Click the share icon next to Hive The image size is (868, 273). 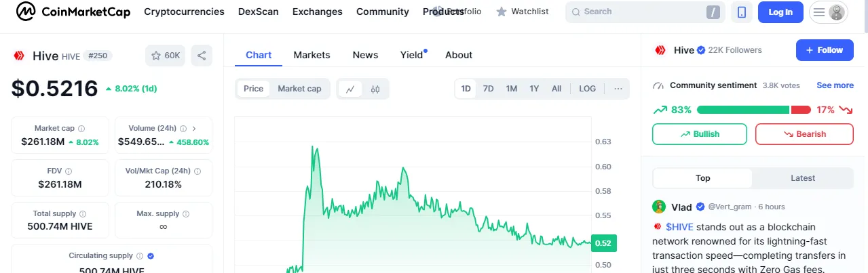[x=202, y=56]
